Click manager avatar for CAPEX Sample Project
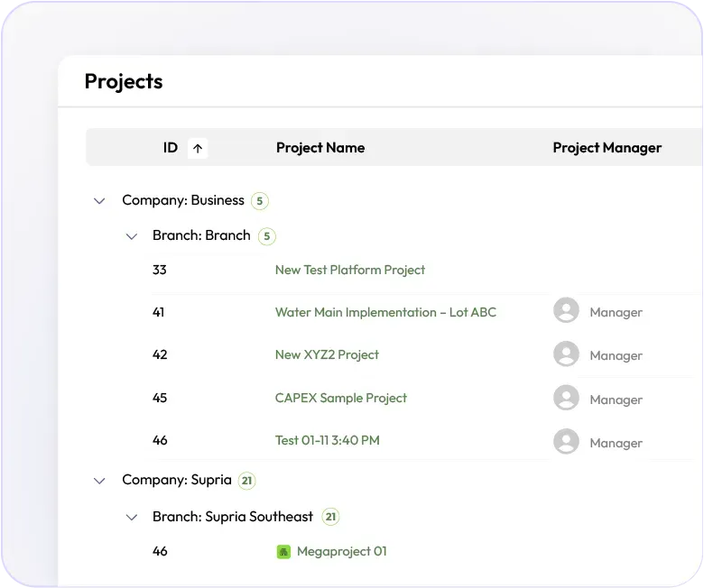The image size is (704, 588). point(566,398)
